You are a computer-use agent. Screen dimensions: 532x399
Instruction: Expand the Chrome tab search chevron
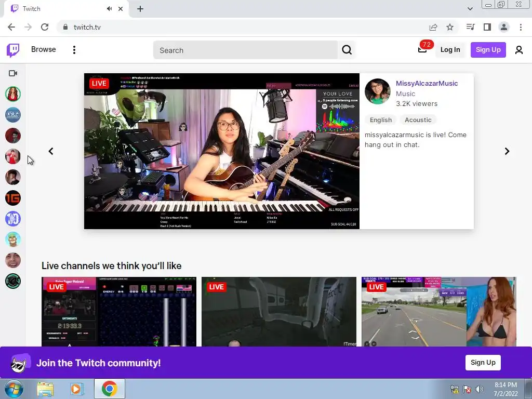470,9
